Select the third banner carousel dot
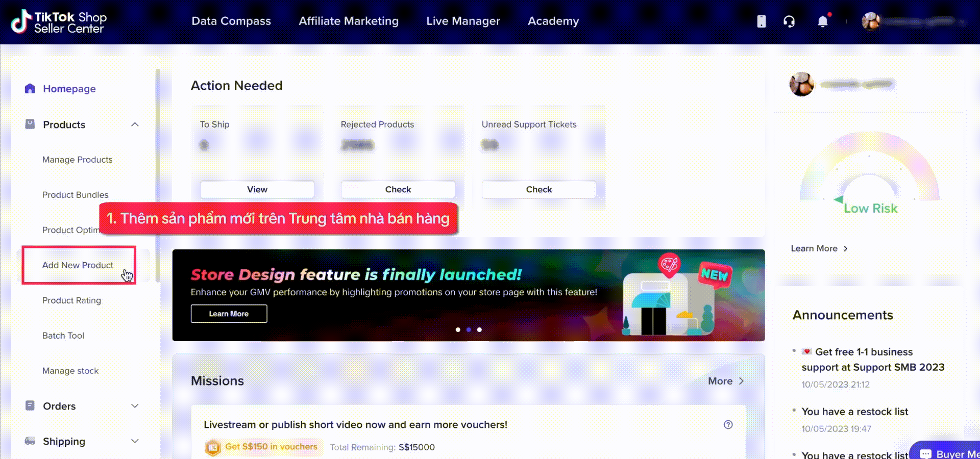The image size is (980, 459). (x=479, y=330)
